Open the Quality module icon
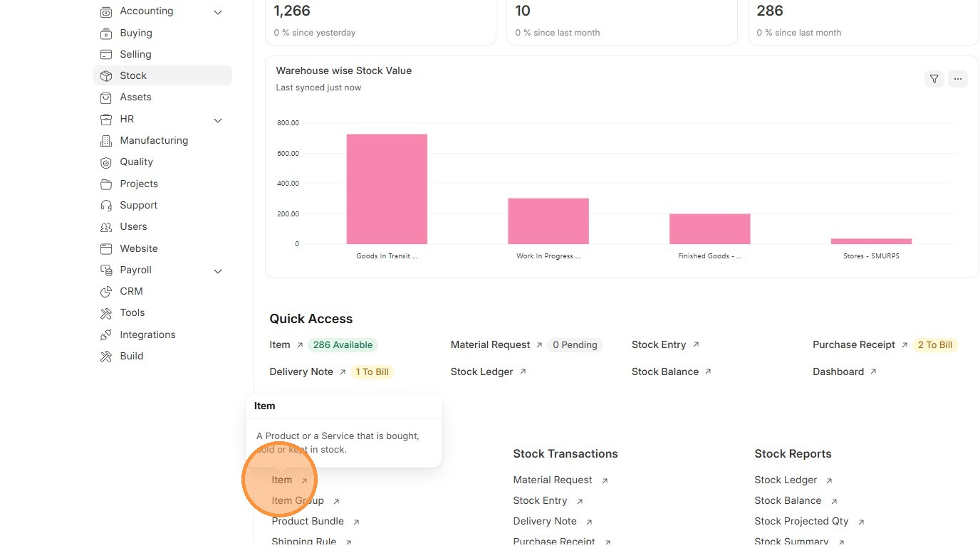The image size is (980, 548). (106, 162)
